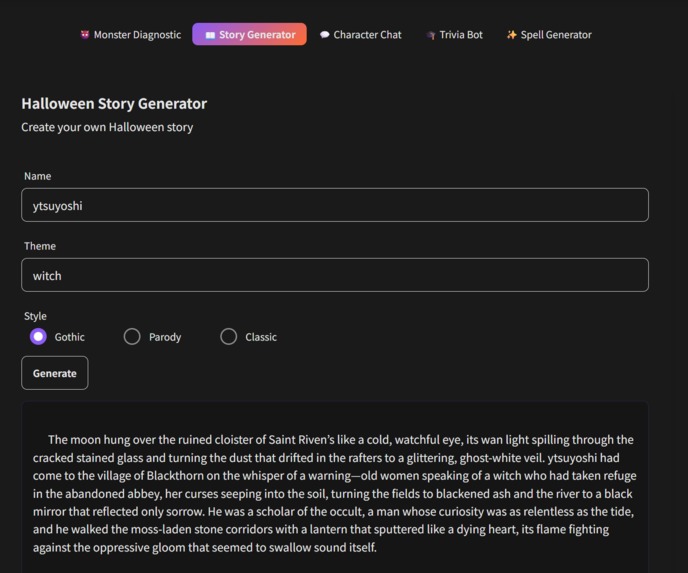
Task: Open the Character Chat tab
Action: [x=360, y=35]
